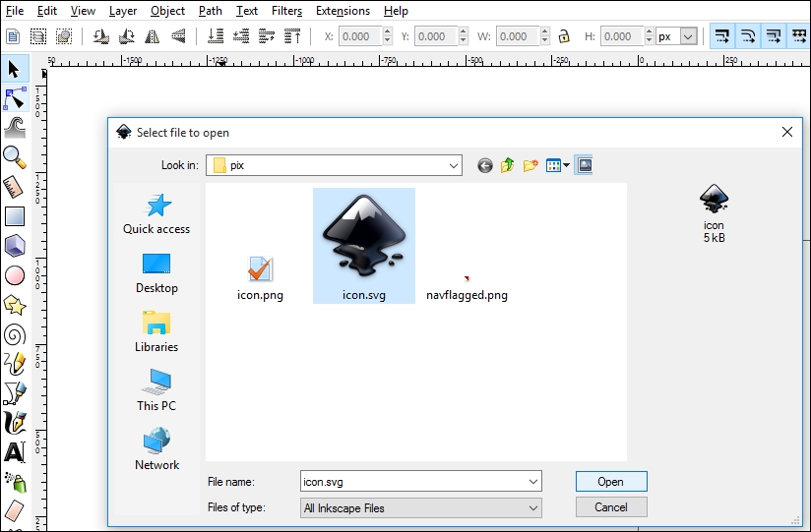The image size is (811, 532).
Task: Select the Ellipse circle tool
Action: [x=15, y=275]
